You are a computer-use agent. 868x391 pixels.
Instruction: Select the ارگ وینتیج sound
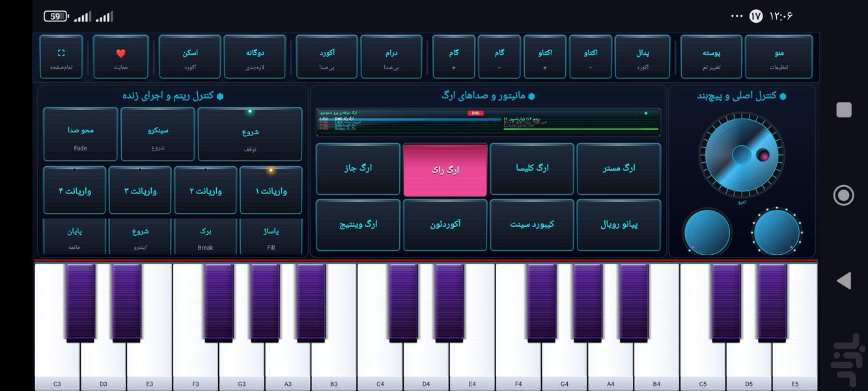click(x=358, y=225)
